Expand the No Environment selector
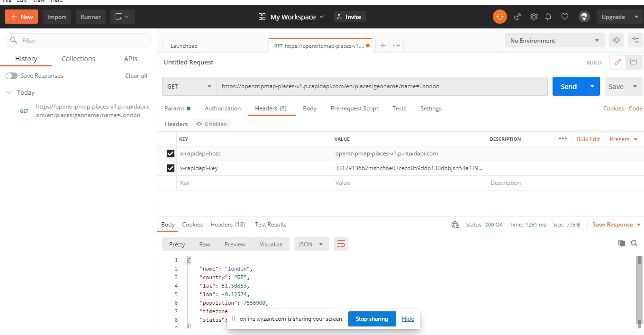This screenshot has height=335, width=644. (555, 40)
